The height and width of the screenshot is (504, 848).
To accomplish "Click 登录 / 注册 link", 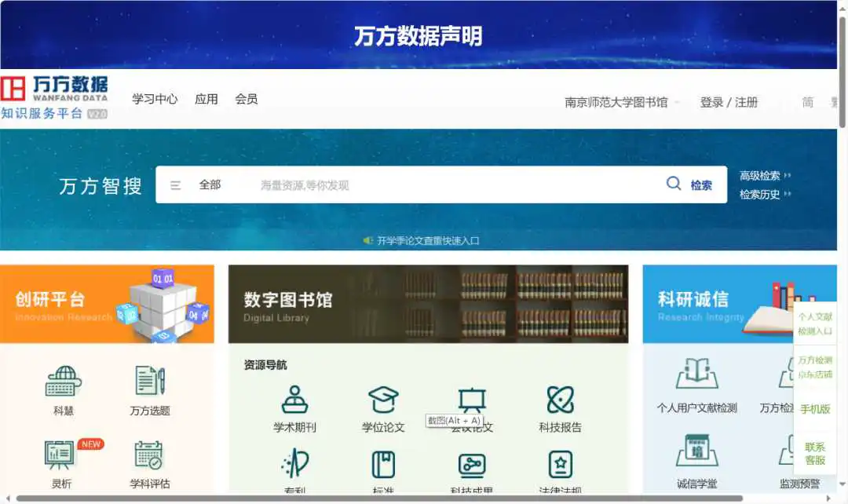I will (x=729, y=102).
